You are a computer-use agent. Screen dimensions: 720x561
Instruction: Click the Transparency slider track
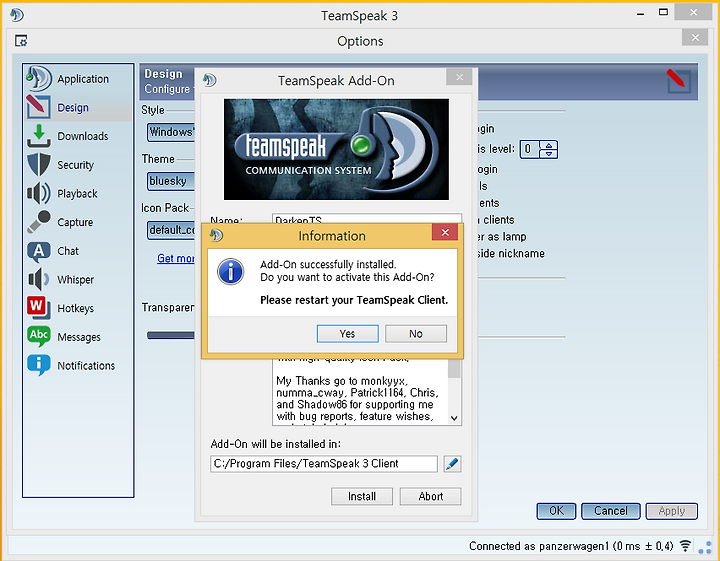(x=170, y=336)
